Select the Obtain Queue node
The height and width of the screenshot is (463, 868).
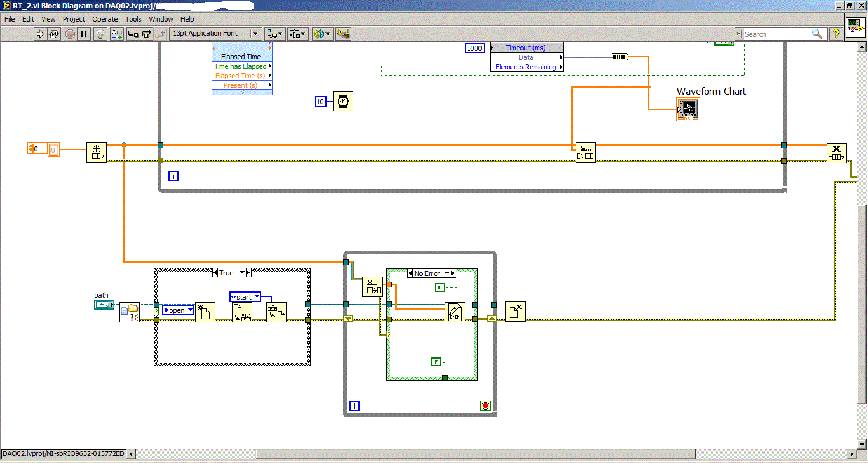97,153
